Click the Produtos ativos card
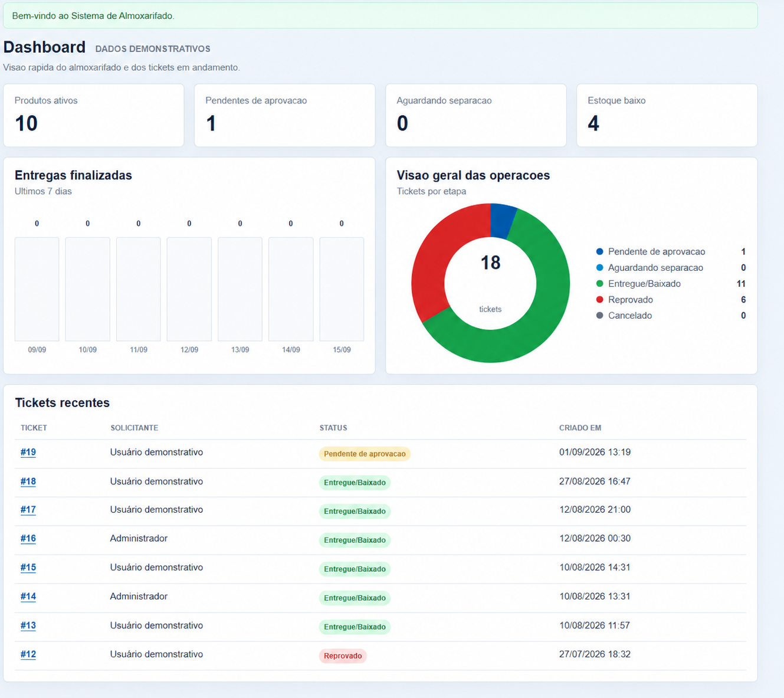This screenshot has height=698, width=784. coord(94,115)
